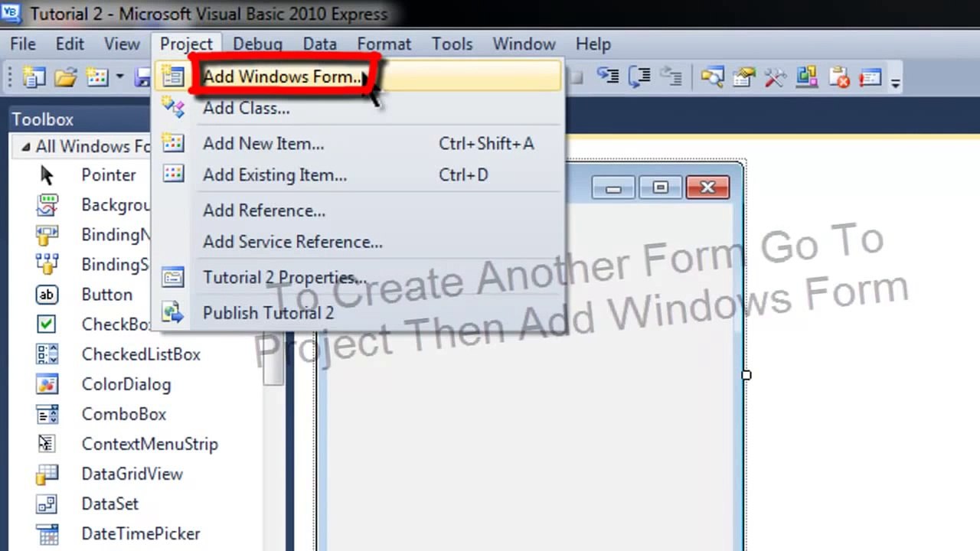980x551 pixels.
Task: Open the Help menu
Action: pos(593,44)
